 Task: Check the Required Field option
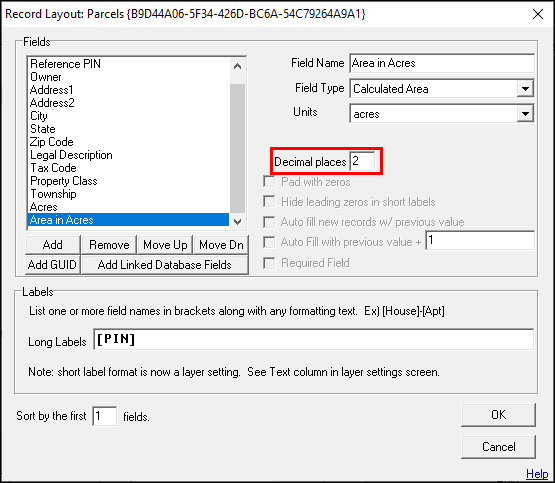coord(269,263)
